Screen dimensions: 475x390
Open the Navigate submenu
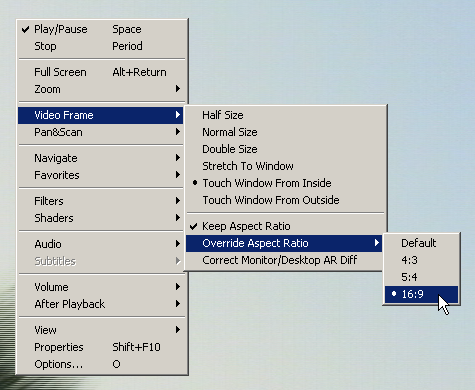(101, 158)
